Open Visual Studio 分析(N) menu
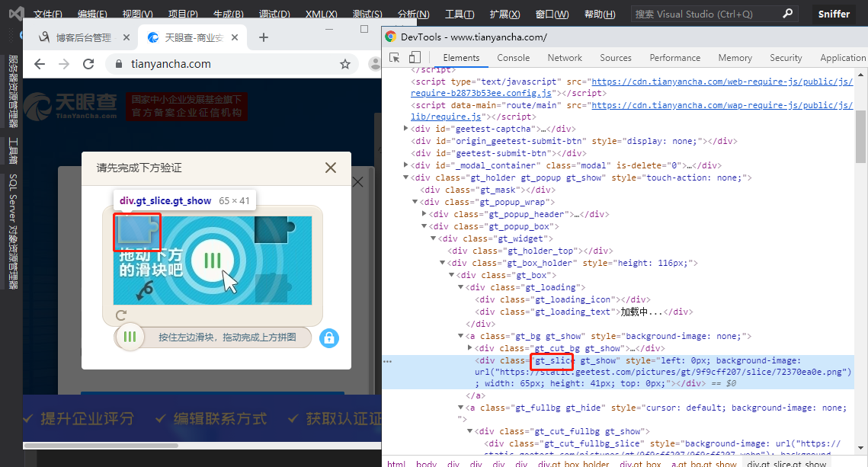Image resolution: width=868 pixels, height=467 pixels. click(x=414, y=14)
